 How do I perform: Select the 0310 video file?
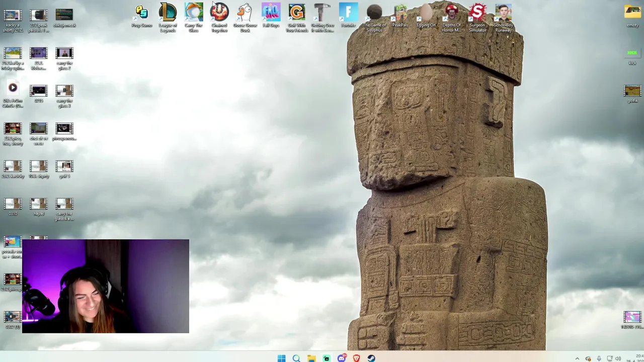point(13,207)
